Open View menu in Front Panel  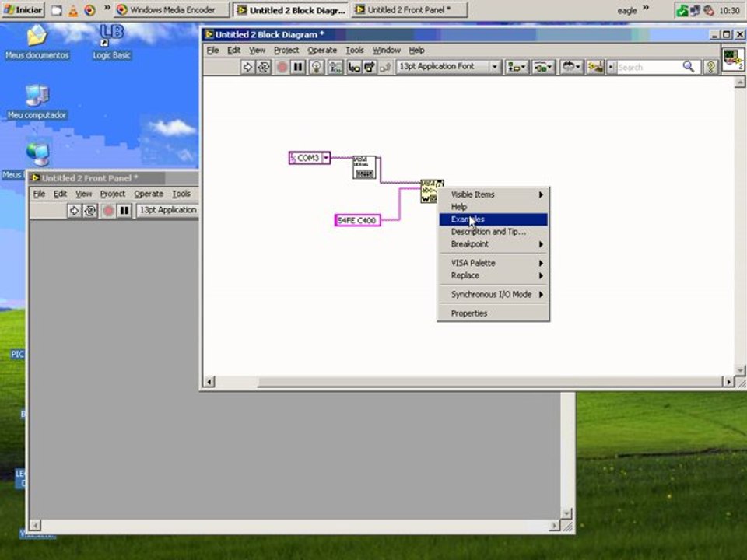[83, 194]
